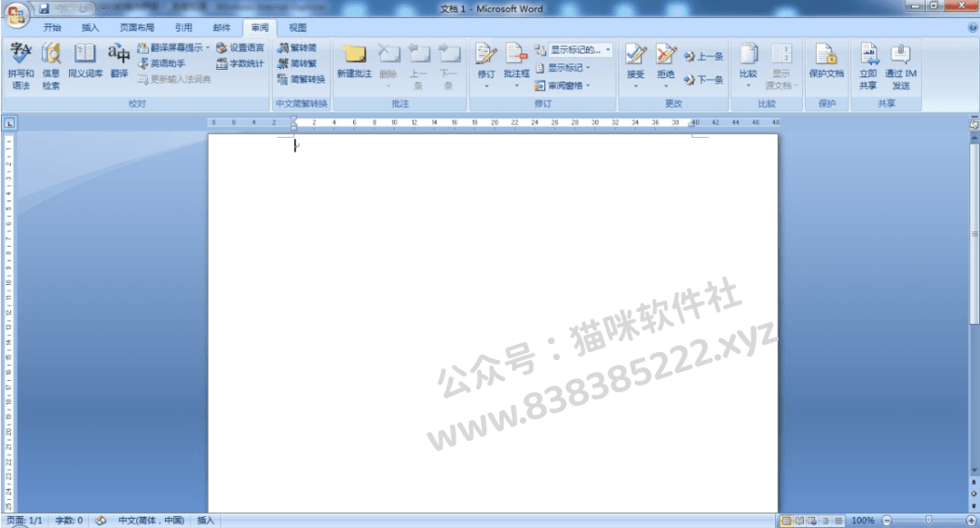Click 保护文档 protect document
Image resolution: width=980 pixels, height=528 pixels.
[x=827, y=61]
